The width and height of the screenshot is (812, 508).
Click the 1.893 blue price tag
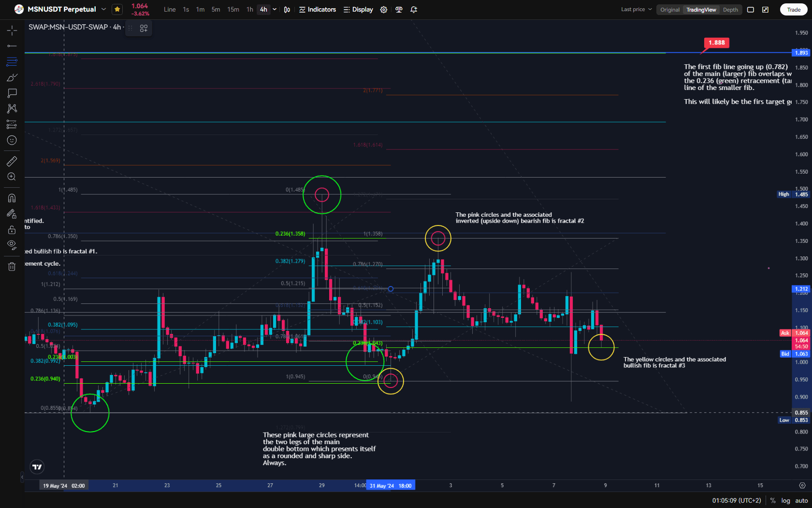point(801,53)
